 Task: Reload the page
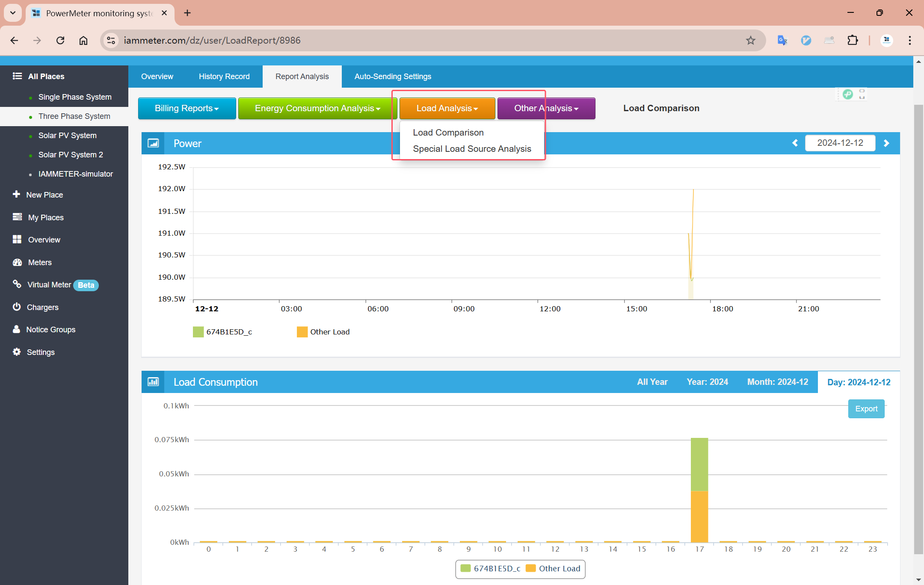pos(60,40)
